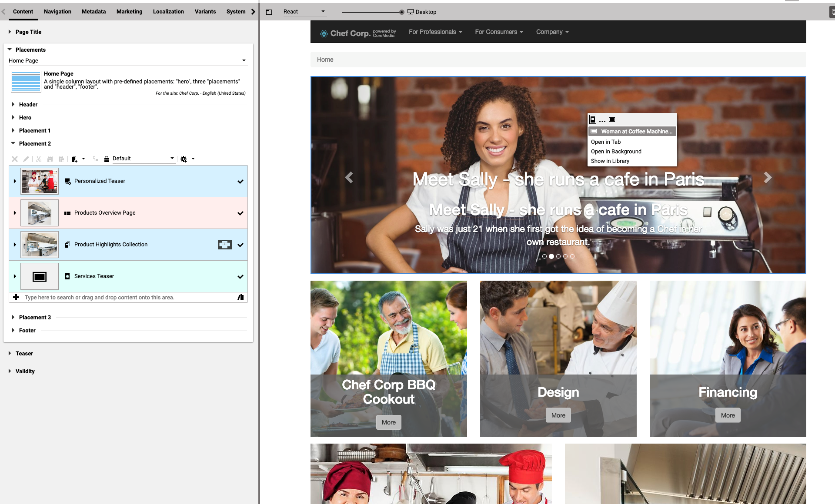This screenshot has width=835, height=504.
Task: Select the cut icon in Placement 2 toolbar
Action: coord(38,159)
